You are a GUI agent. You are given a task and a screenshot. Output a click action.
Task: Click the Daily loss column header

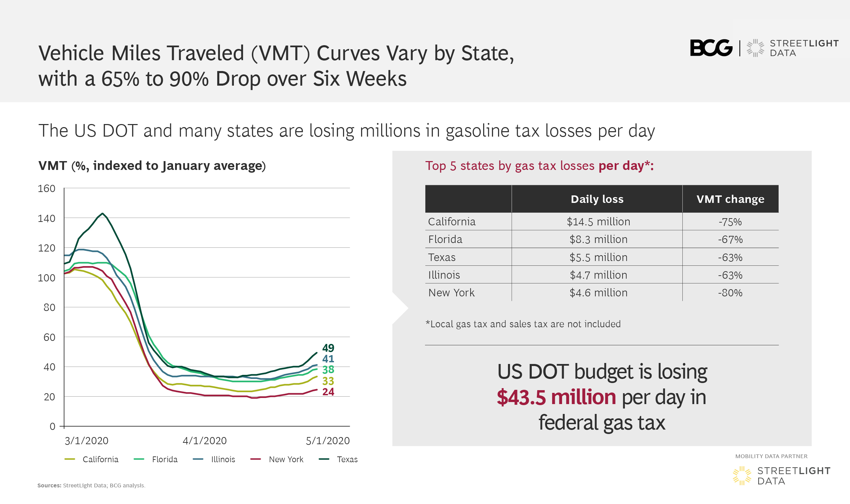(597, 199)
